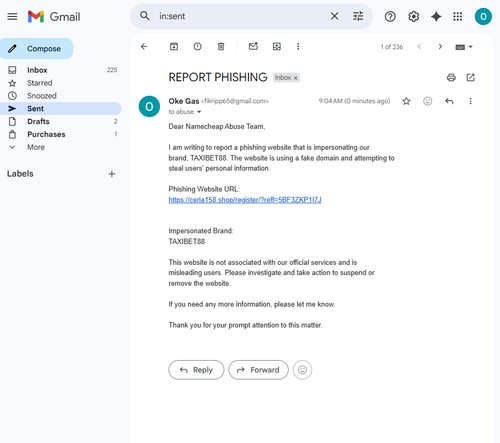The width and height of the screenshot is (500, 443).
Task: Open input tools dropdown
Action: point(464,47)
